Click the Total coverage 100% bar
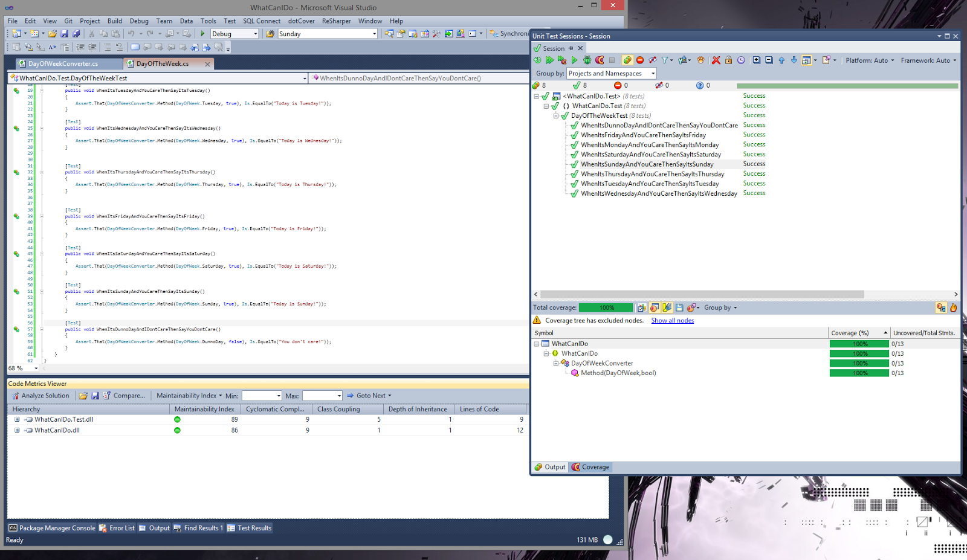The height and width of the screenshot is (560, 967). pyautogui.click(x=606, y=307)
